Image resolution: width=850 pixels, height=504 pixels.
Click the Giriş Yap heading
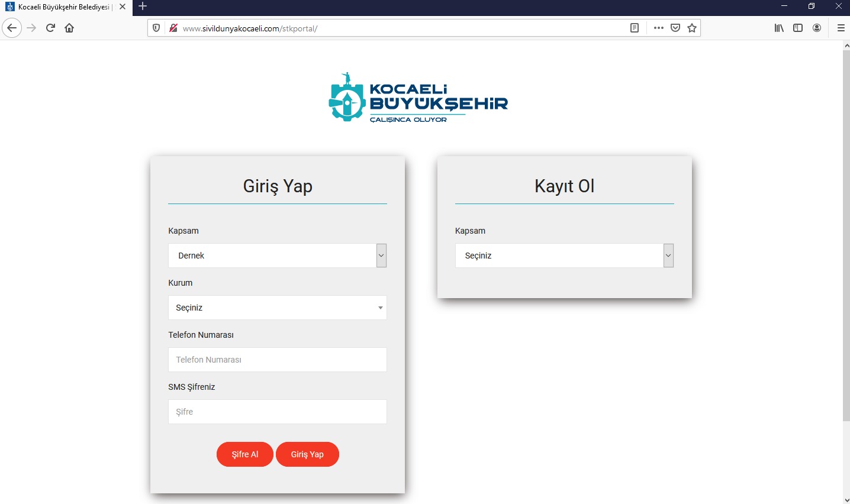[278, 186]
